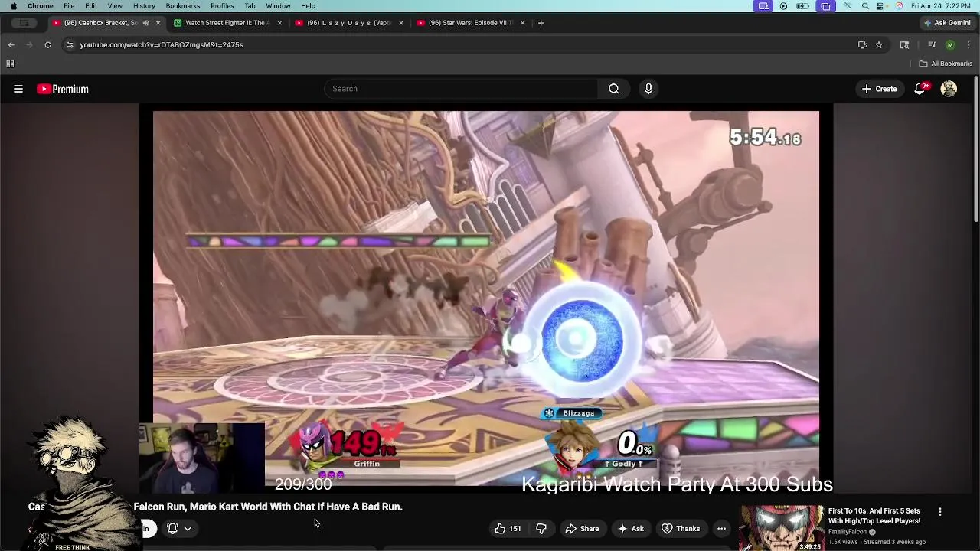
Task: Switch to Watch Street Fighter II tab
Action: (x=228, y=23)
